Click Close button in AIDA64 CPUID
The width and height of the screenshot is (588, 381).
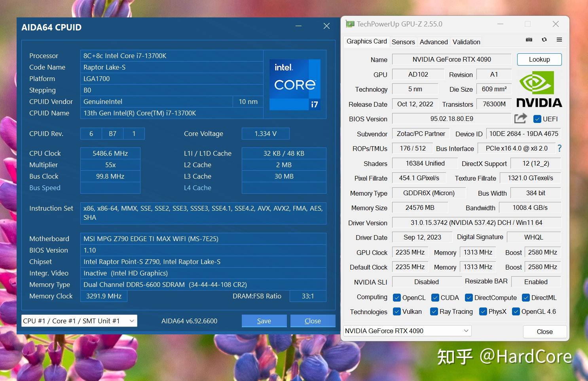pyautogui.click(x=313, y=321)
